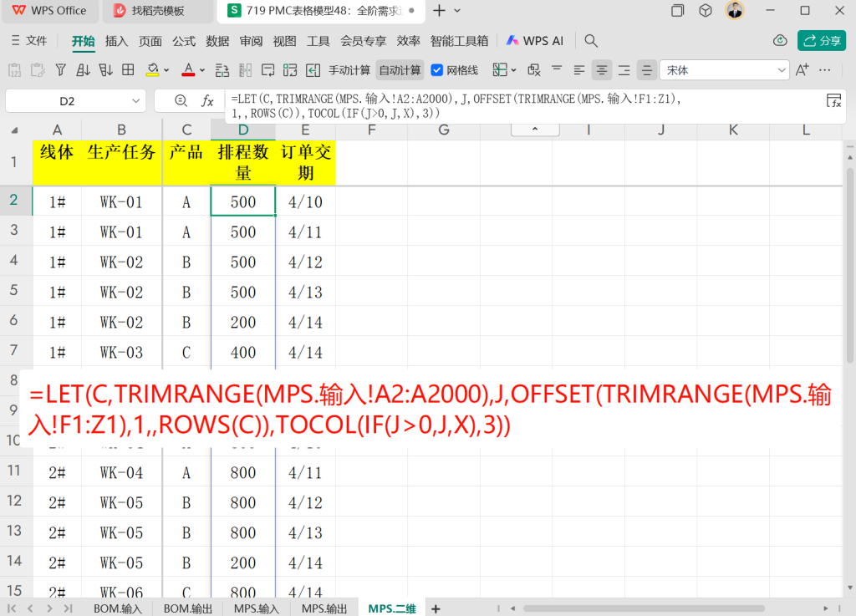Open the 视图 ribbon tab
Viewport: 856px width, 616px height.
click(x=284, y=41)
